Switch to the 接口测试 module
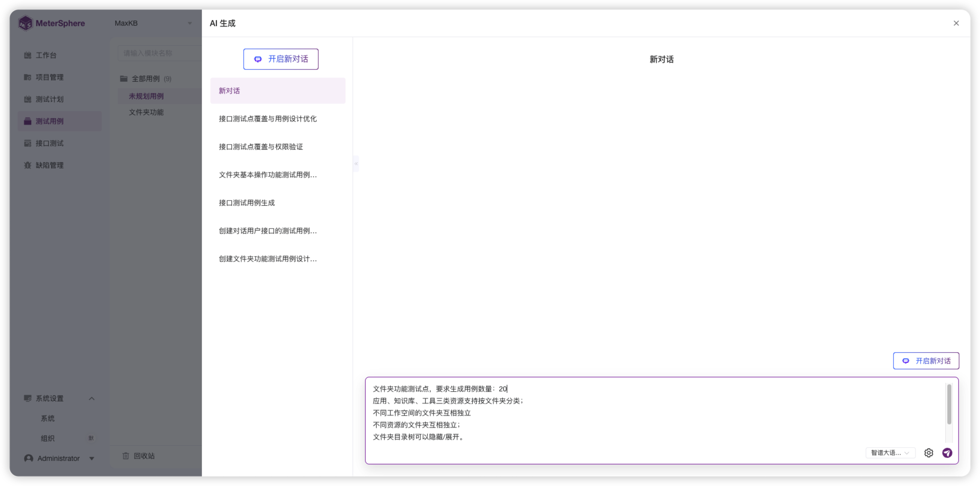 49,143
